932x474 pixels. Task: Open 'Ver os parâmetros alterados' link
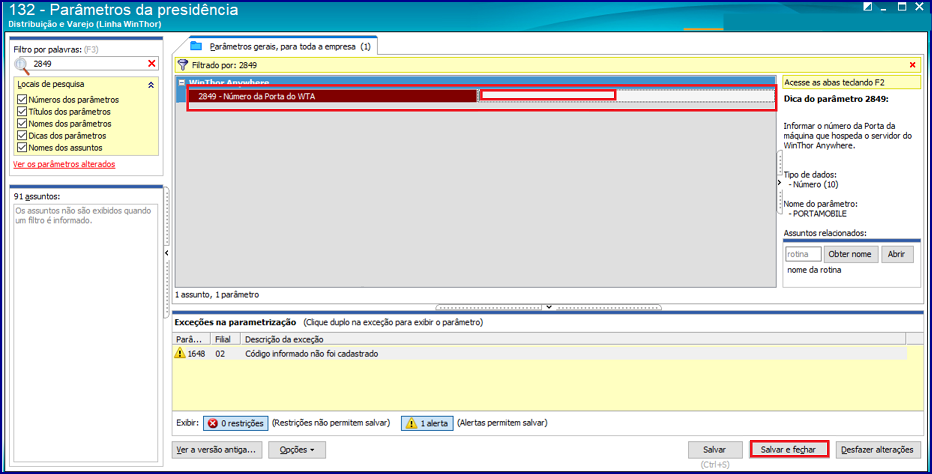(x=64, y=164)
